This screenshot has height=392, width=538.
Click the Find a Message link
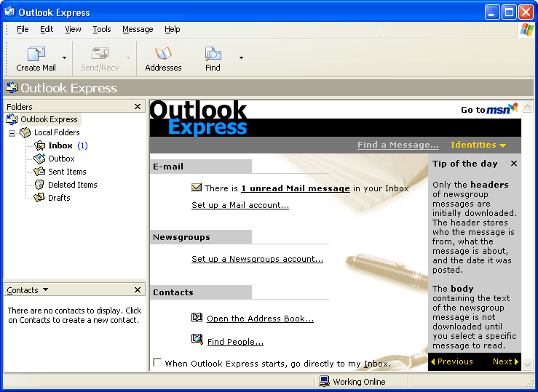pyautogui.click(x=398, y=145)
